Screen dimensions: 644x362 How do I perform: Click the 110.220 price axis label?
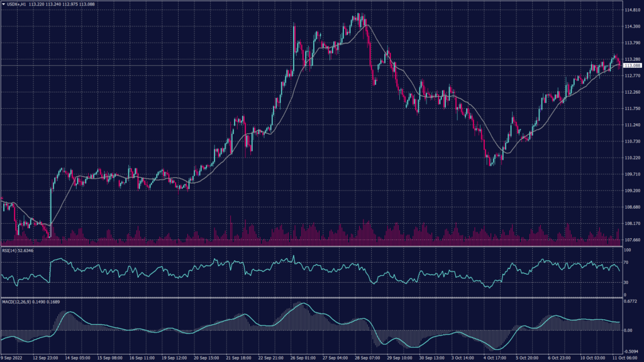click(x=631, y=158)
